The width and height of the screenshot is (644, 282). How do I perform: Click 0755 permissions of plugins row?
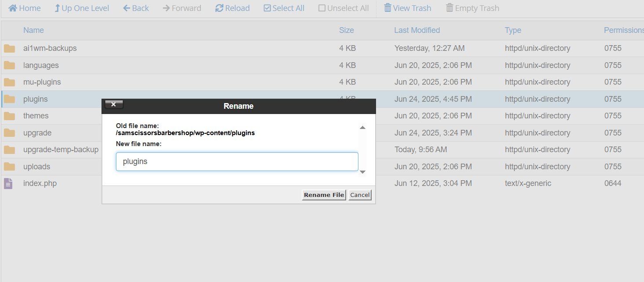tap(613, 99)
